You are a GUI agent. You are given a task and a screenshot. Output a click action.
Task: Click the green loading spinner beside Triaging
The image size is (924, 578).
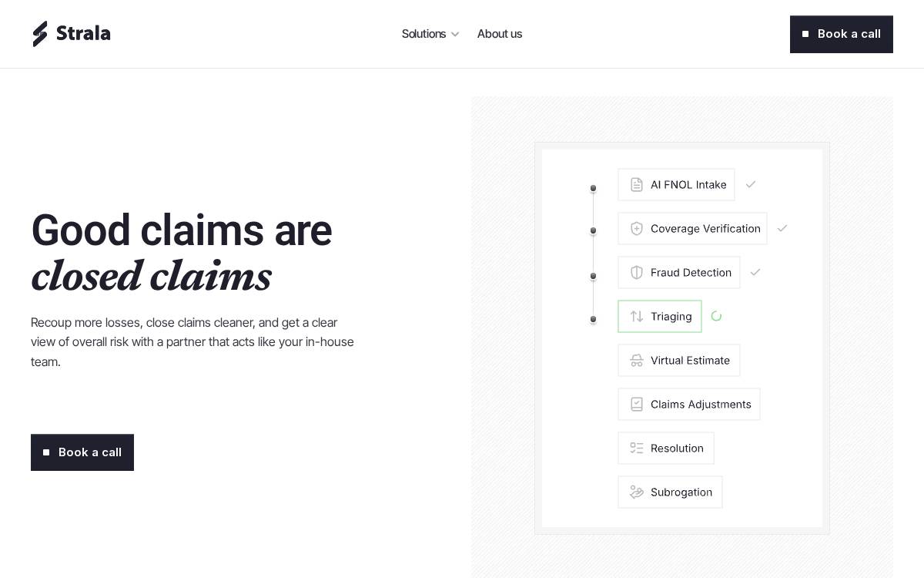(716, 316)
